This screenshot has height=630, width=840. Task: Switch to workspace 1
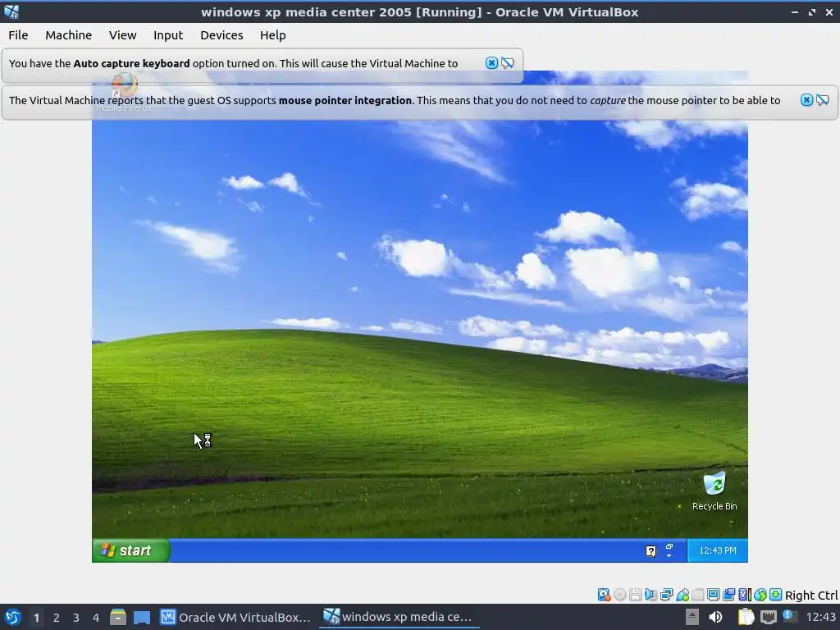coord(36,617)
